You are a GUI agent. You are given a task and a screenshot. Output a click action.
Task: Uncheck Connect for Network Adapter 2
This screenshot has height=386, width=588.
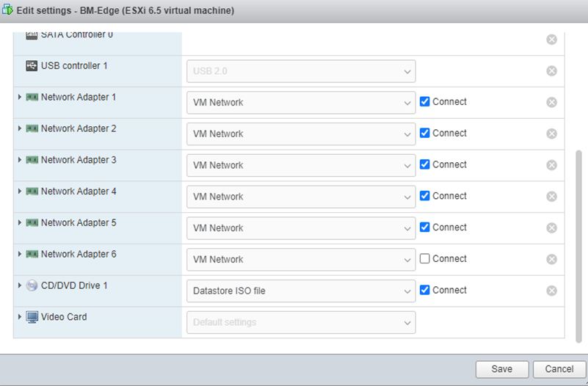pos(424,133)
